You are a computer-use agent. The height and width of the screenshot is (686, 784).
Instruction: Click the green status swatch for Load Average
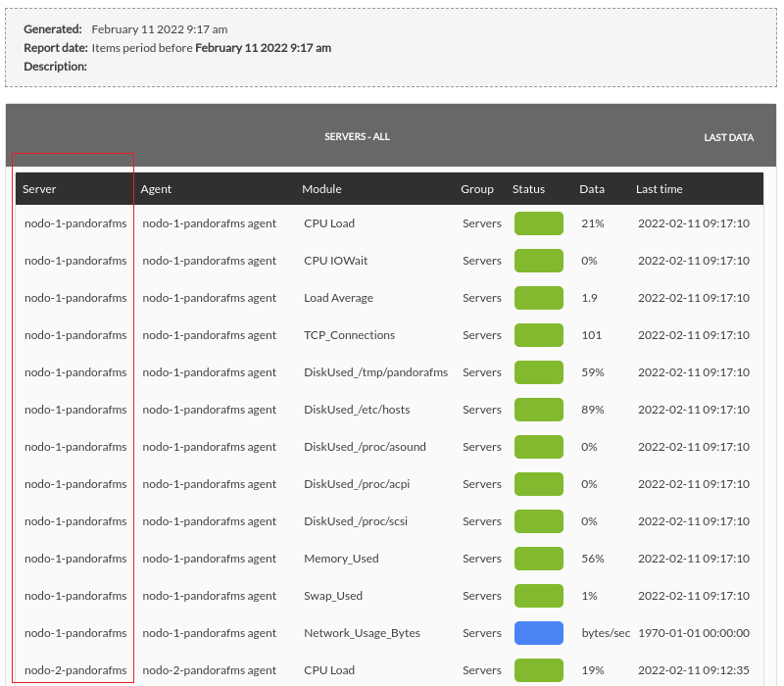pyautogui.click(x=538, y=298)
